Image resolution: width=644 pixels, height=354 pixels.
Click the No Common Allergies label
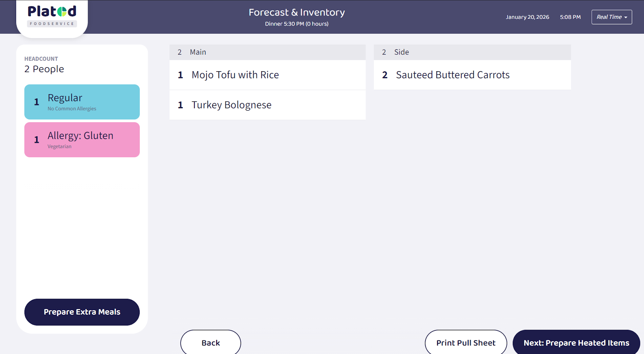click(72, 109)
